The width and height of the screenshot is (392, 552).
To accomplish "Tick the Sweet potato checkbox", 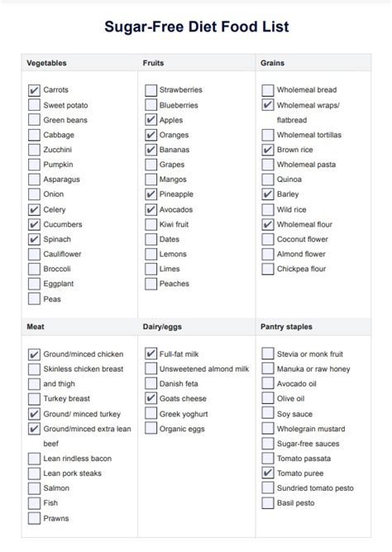I will [34, 105].
